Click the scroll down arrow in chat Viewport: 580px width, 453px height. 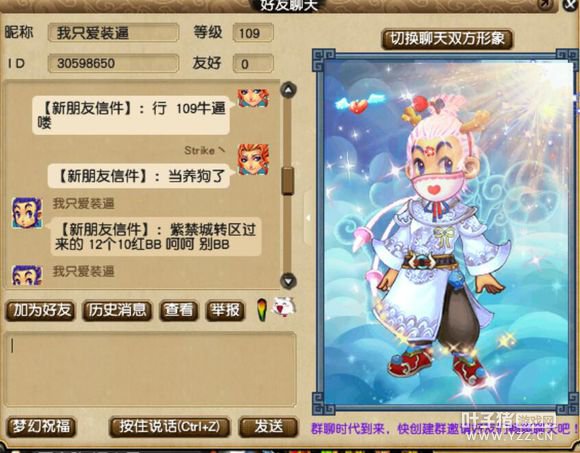[288, 281]
